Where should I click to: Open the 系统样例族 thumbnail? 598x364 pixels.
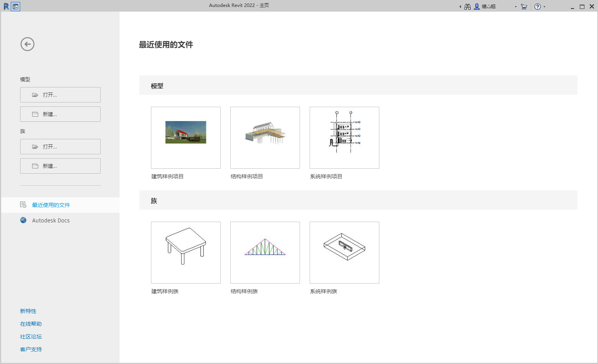click(x=344, y=253)
